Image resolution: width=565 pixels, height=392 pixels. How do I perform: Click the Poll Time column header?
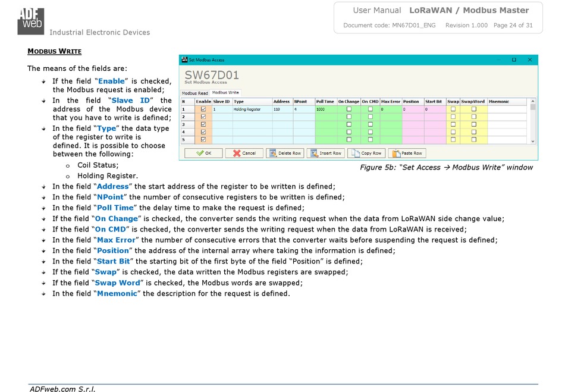point(326,102)
